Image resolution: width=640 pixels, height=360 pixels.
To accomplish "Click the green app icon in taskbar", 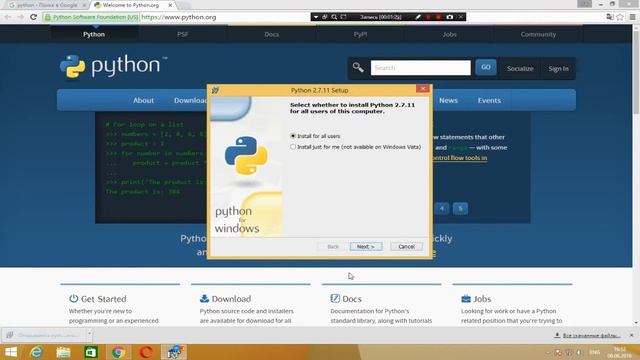I will coord(91,352).
